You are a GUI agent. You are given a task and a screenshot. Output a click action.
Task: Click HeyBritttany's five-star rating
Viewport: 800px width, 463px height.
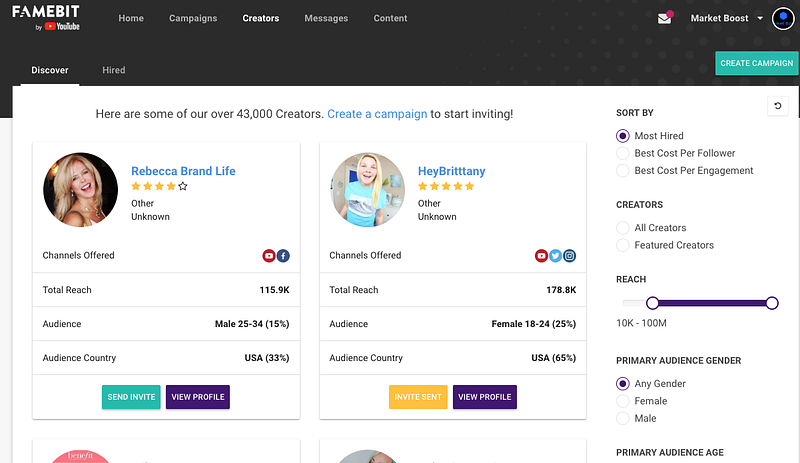pyautogui.click(x=446, y=186)
